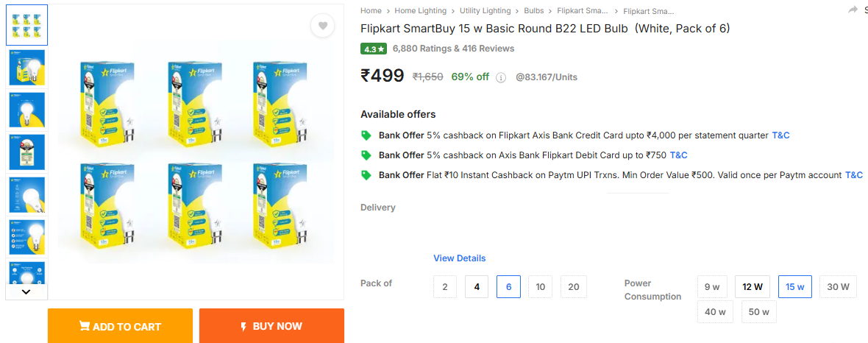Choose 12 W power consumption

click(x=752, y=286)
